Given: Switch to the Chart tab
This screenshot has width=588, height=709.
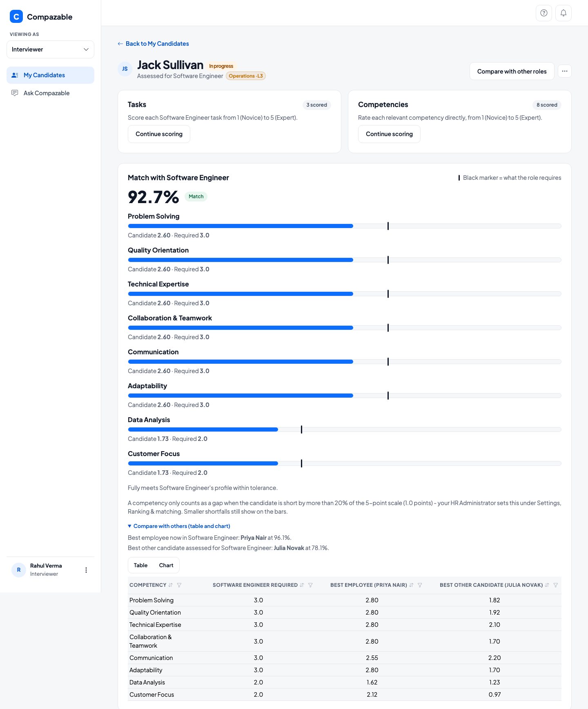Looking at the screenshot, I should click(166, 565).
